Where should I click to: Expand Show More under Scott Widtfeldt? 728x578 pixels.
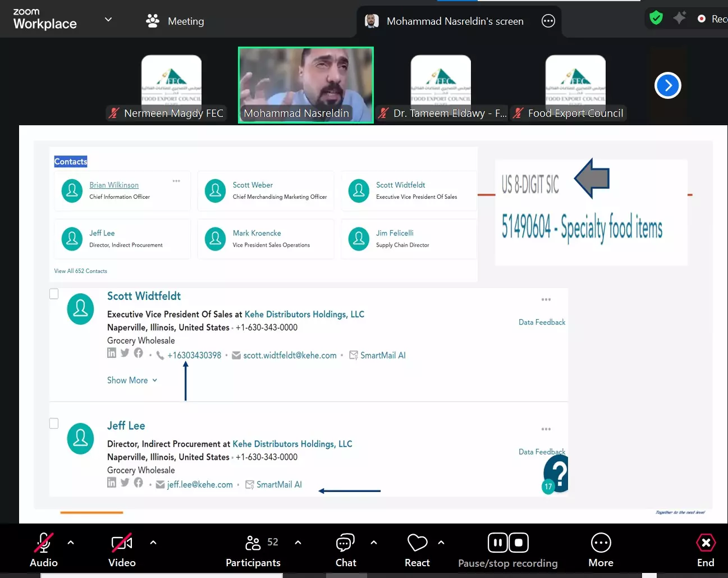(x=132, y=380)
